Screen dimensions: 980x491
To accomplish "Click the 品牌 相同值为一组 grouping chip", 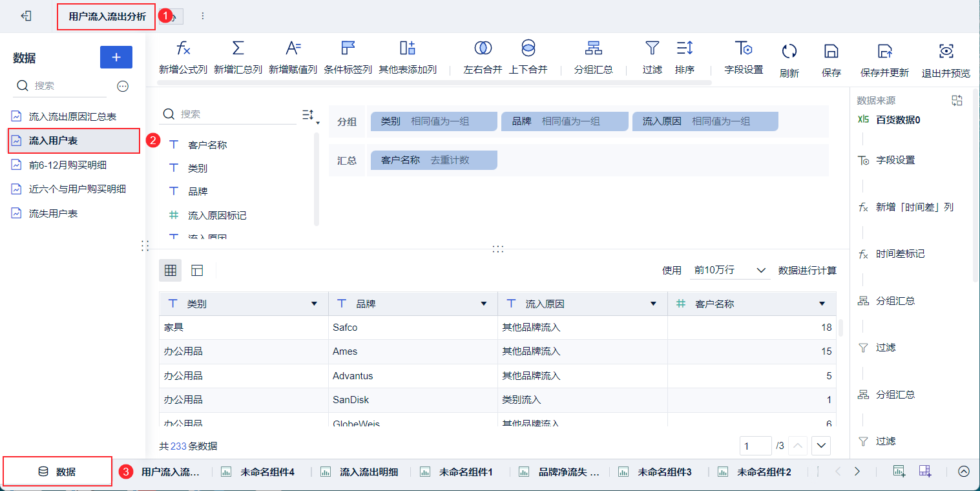I will click(565, 121).
